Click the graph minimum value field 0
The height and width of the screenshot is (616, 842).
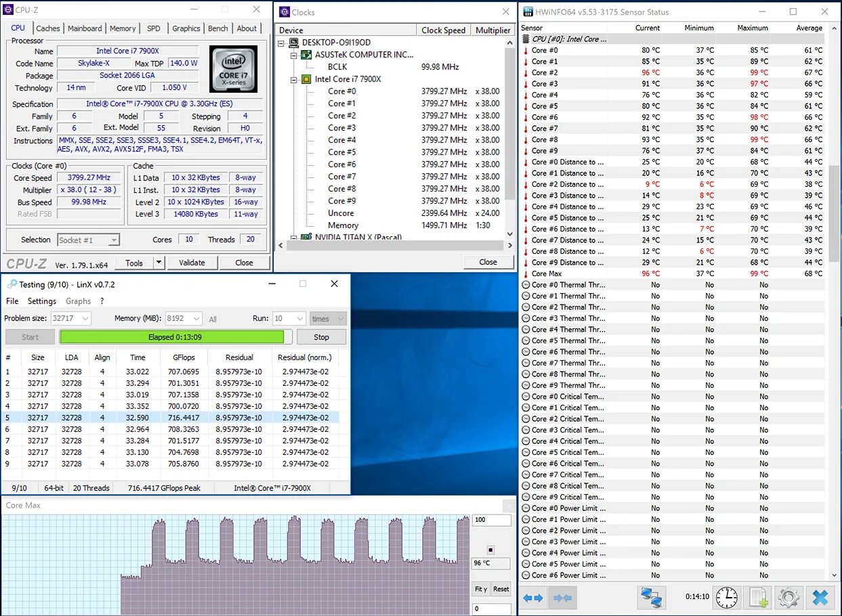click(x=491, y=609)
